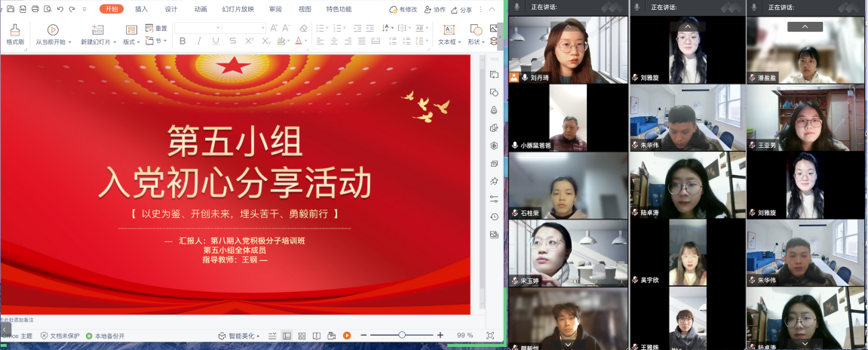Click the fit slide to window icon
868x350 pixels.
[490, 336]
